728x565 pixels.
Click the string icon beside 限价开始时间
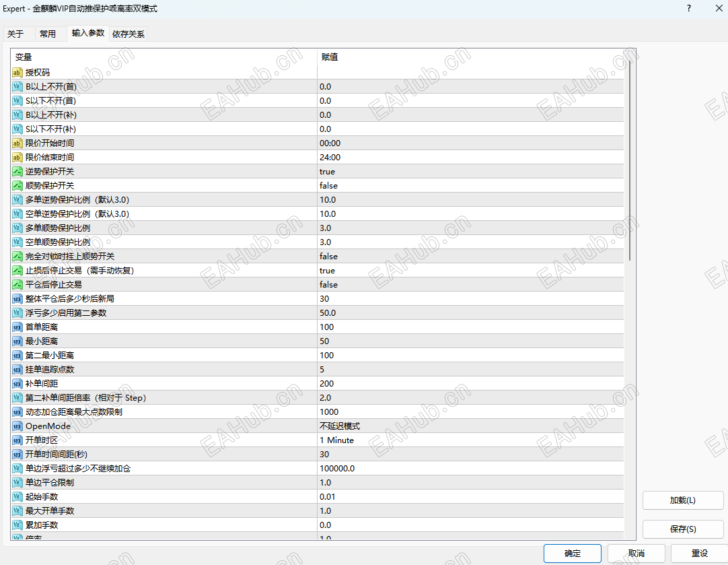pyautogui.click(x=17, y=143)
